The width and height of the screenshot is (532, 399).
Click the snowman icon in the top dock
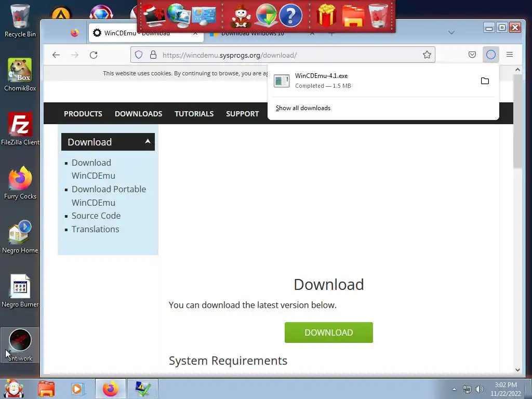click(241, 16)
